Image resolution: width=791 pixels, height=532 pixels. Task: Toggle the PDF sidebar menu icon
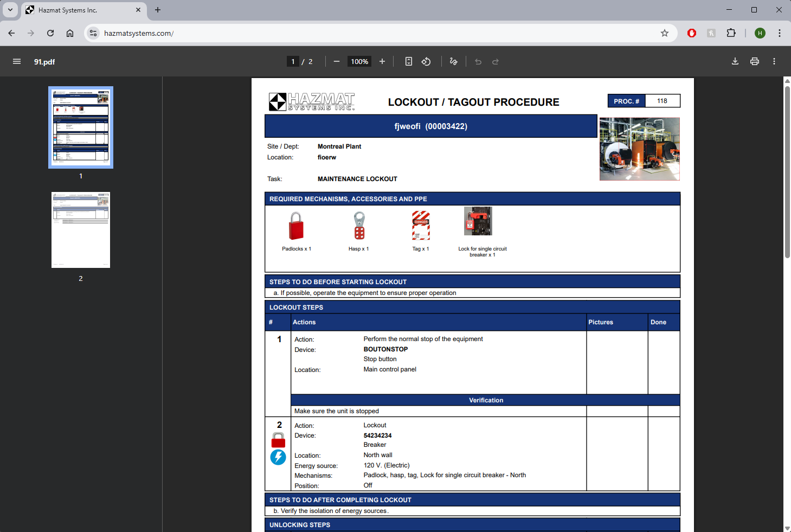pos(17,61)
